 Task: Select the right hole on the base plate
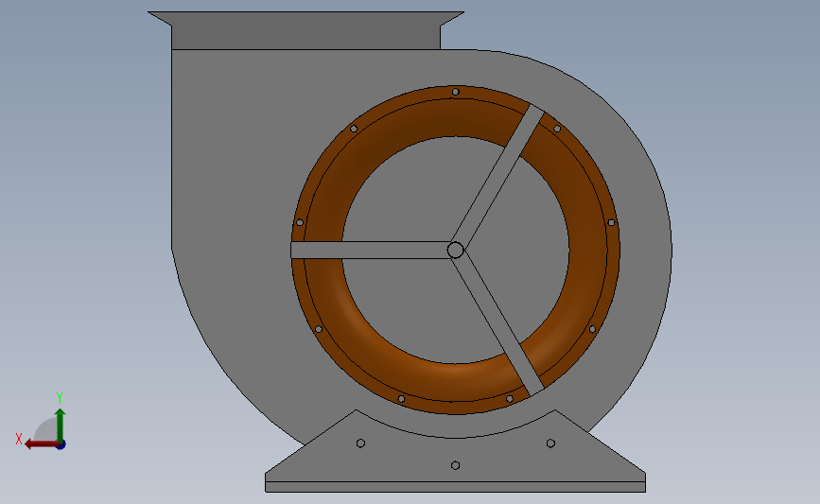coord(550,443)
